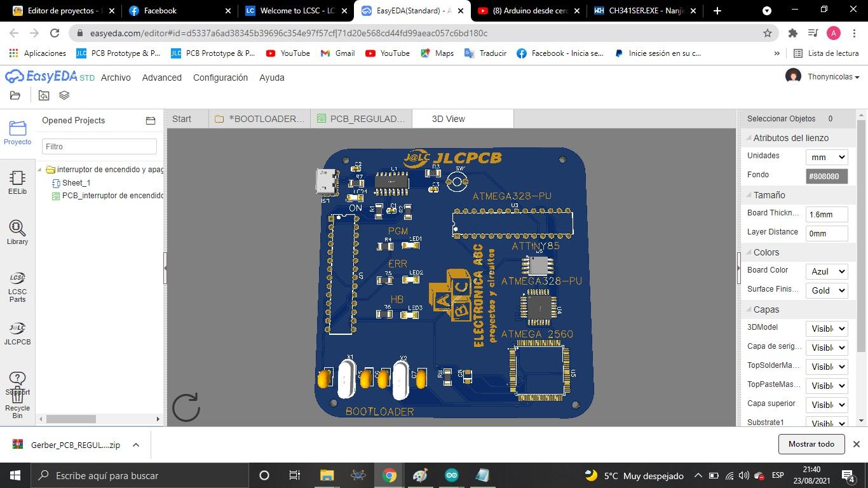The image size is (868, 488).
Task: Open the folder icon in EasyEDA toolbar
Action: pos(15,95)
